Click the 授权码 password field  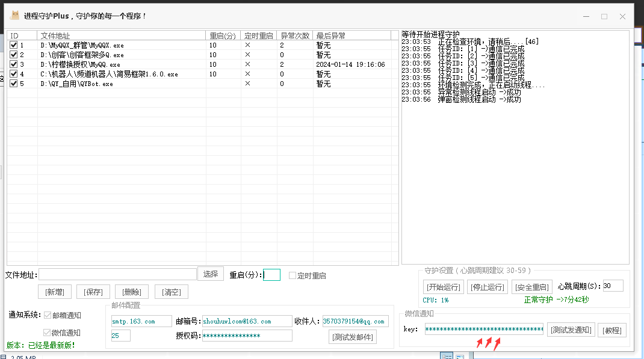247,336
